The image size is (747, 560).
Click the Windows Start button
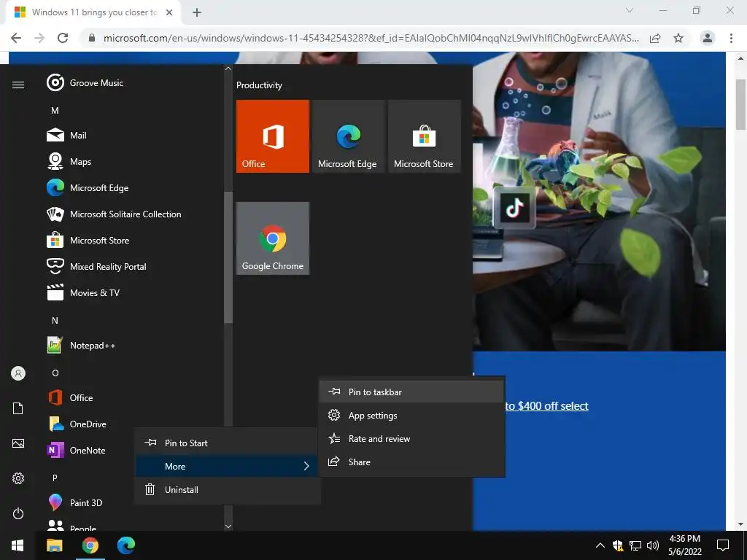pyautogui.click(x=18, y=545)
